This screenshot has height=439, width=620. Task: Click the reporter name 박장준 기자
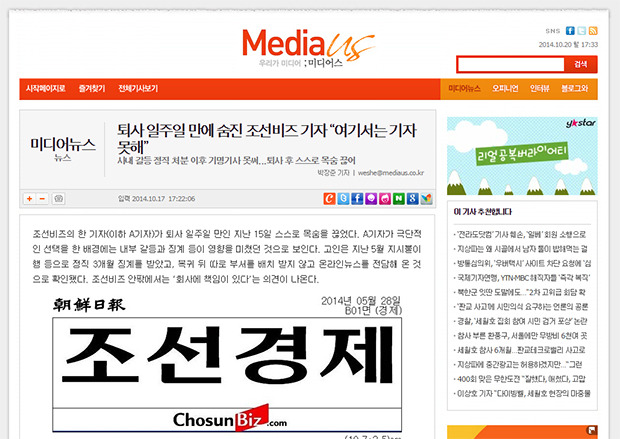coord(333,173)
